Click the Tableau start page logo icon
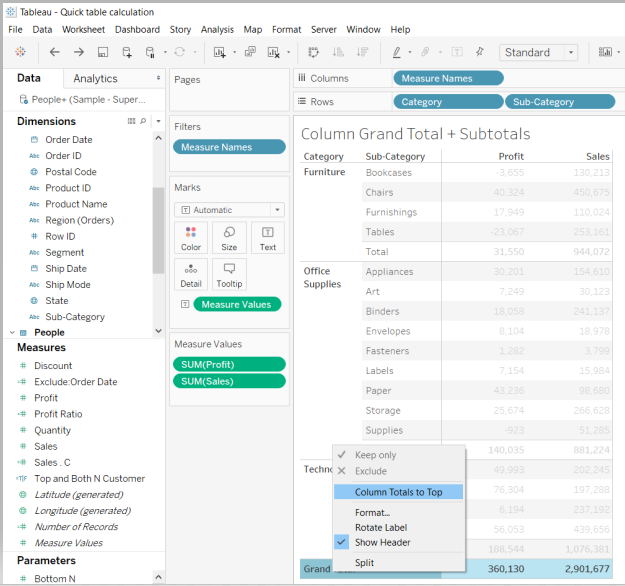The height and width of the screenshot is (586, 625). (x=20, y=52)
